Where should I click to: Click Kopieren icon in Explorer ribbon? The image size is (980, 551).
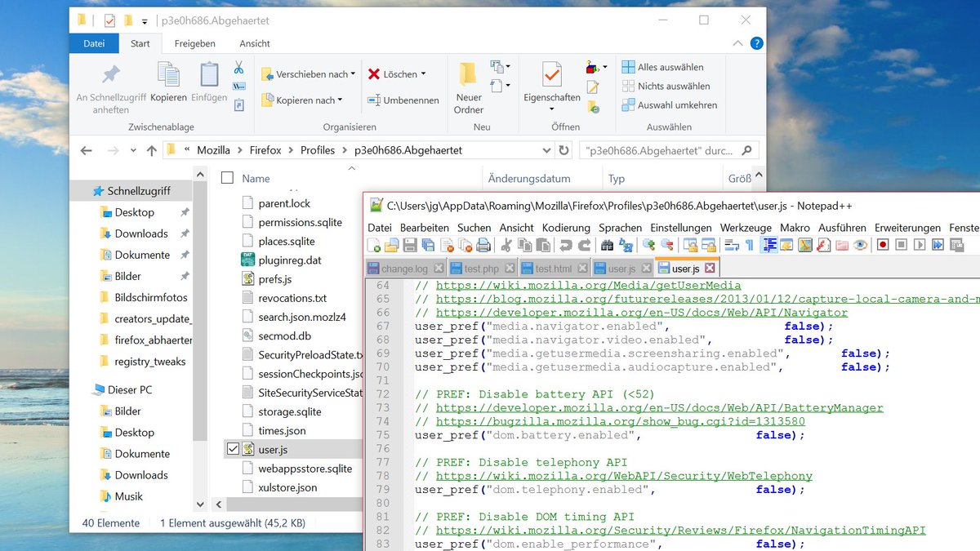pos(168,82)
